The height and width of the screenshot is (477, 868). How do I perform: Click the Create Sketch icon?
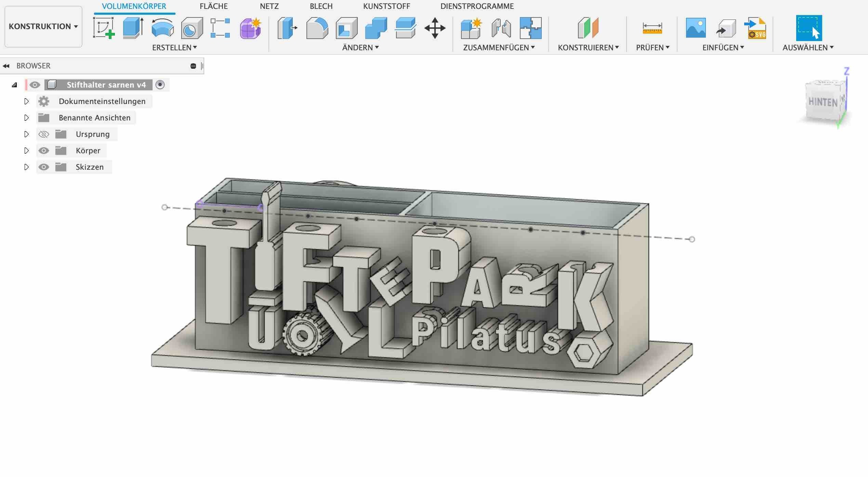coord(104,28)
